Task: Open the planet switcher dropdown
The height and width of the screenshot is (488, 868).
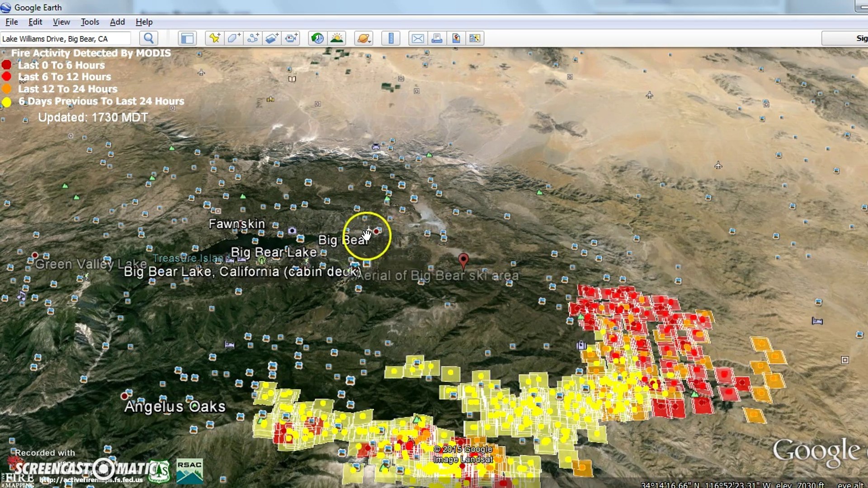Action: 364,38
